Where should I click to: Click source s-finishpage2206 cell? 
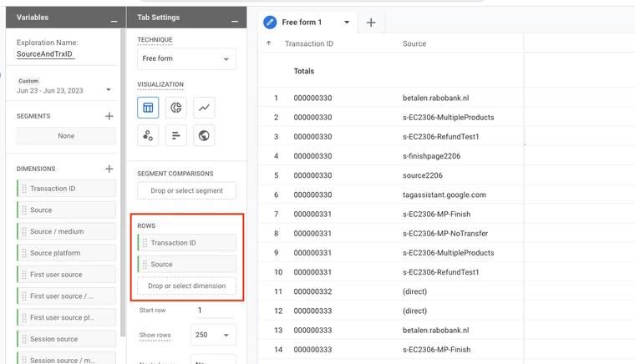click(431, 156)
